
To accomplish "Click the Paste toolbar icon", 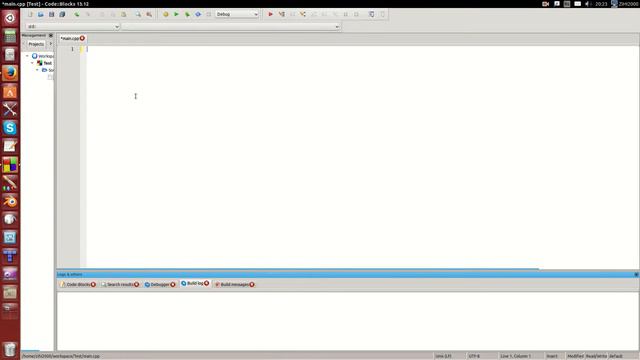I will click(x=123, y=14).
